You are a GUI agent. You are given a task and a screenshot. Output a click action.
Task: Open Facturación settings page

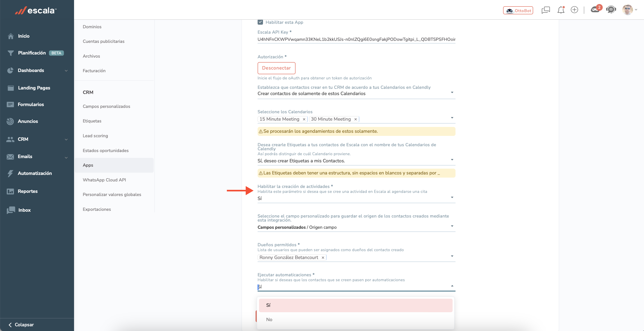(x=94, y=71)
